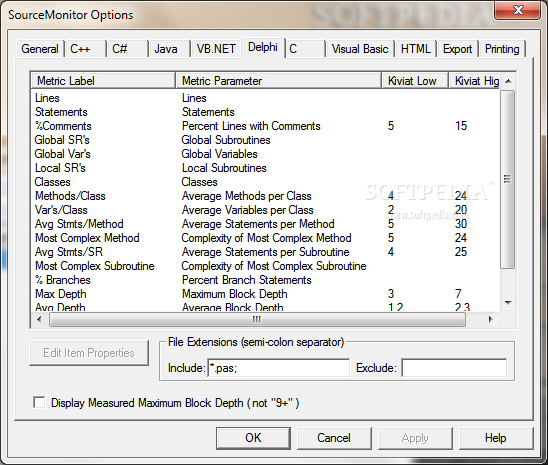Click Percent Branch Statements parameter
The height and width of the screenshot is (465, 548).
(x=246, y=279)
